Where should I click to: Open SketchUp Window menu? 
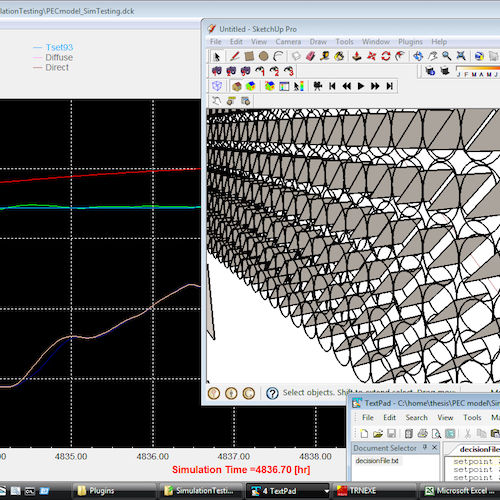click(376, 42)
